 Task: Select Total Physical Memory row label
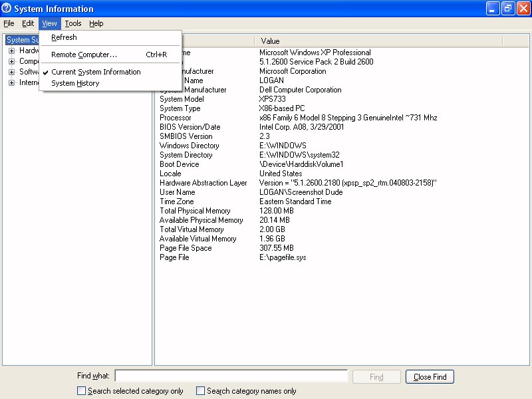(x=195, y=211)
